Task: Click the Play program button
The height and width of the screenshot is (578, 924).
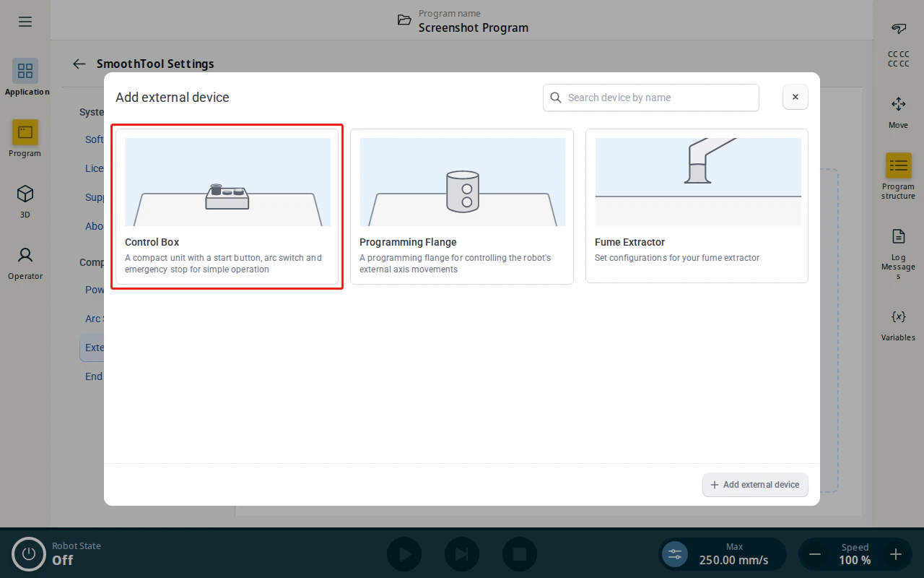Action: (404, 554)
